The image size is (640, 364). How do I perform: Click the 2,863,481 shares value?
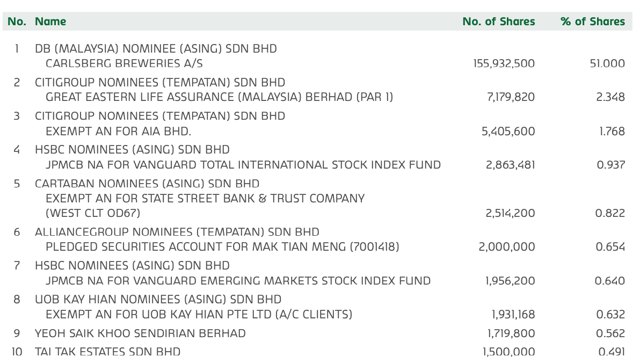point(510,165)
